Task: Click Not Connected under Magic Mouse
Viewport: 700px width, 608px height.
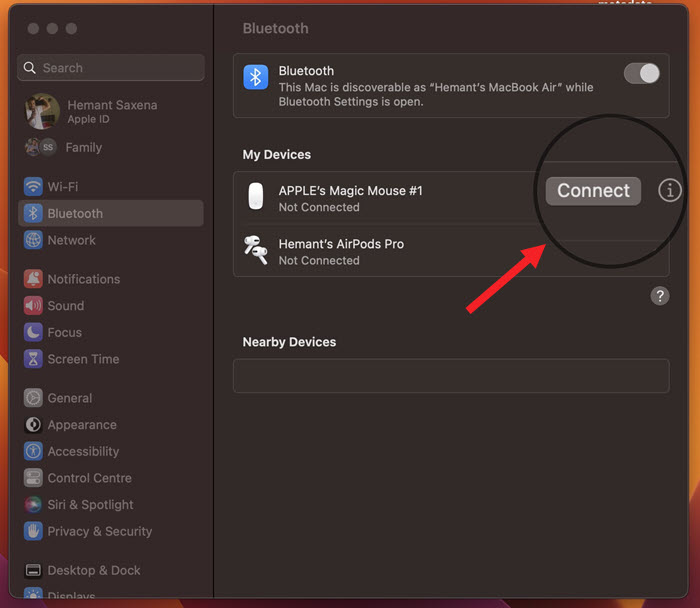Action: 319,207
